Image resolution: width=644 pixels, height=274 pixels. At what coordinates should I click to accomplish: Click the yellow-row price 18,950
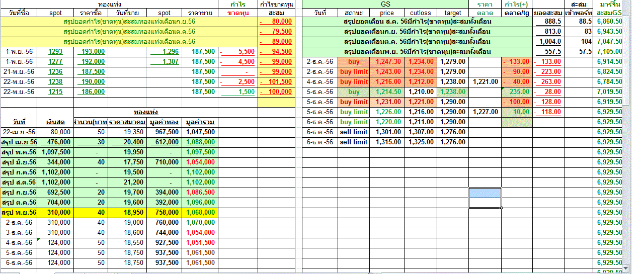click(128, 213)
